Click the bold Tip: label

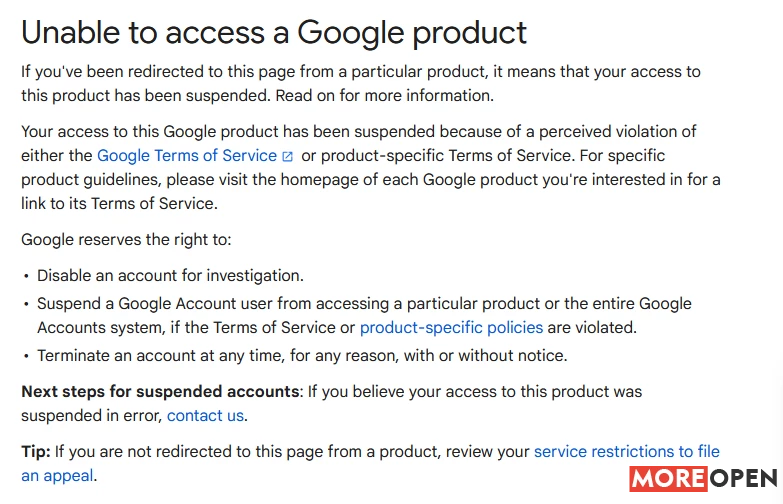[36, 452]
